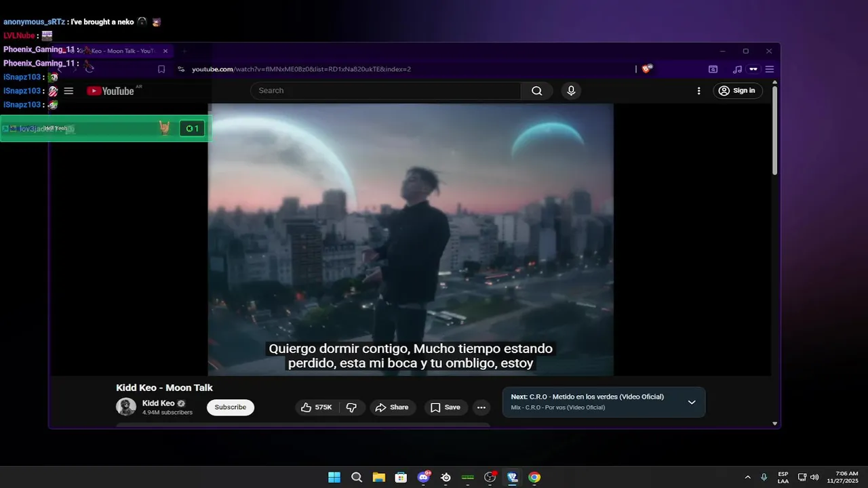Image resolution: width=868 pixels, height=488 pixels.
Task: Dislike the Moon Talk video
Action: 351,407
